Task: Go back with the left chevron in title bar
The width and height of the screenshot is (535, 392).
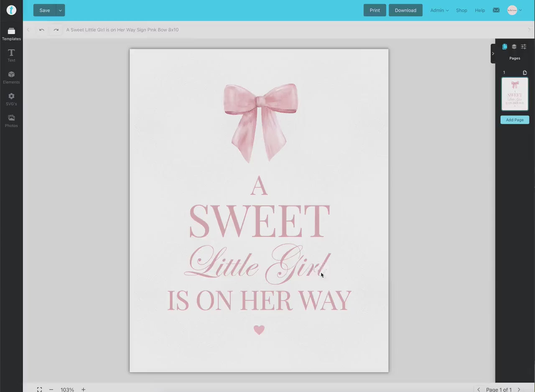Action: coord(28,30)
